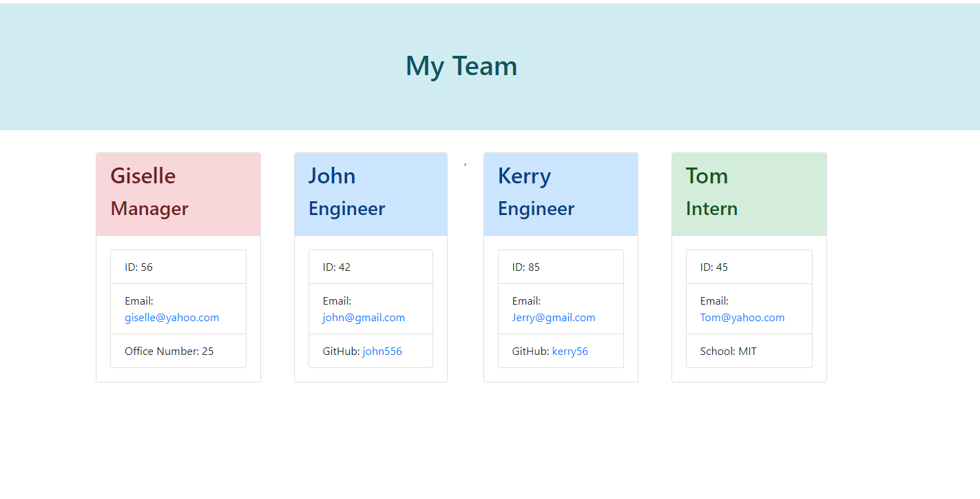Select Kerry's ID 85 list item
This screenshot has width=980, height=499.
click(x=561, y=267)
